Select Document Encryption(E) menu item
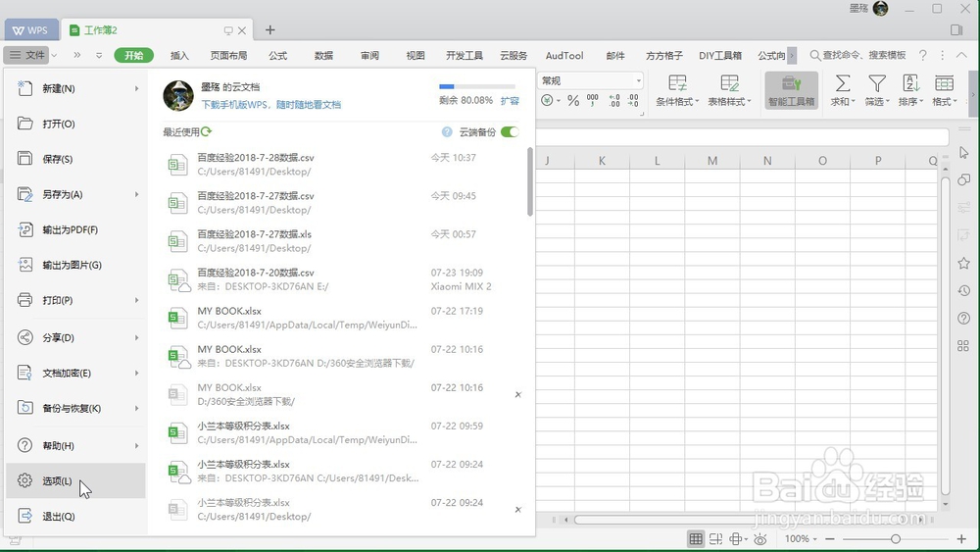The image size is (980, 552). click(x=75, y=374)
